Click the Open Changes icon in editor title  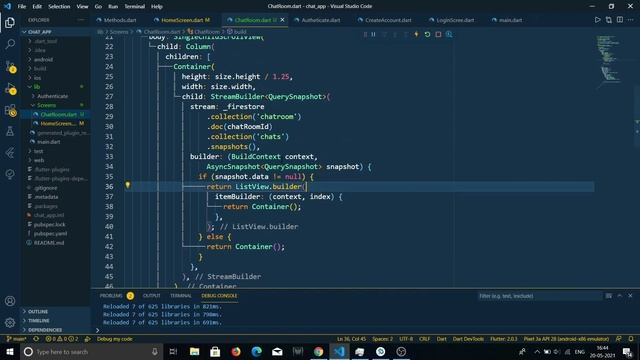(609, 20)
